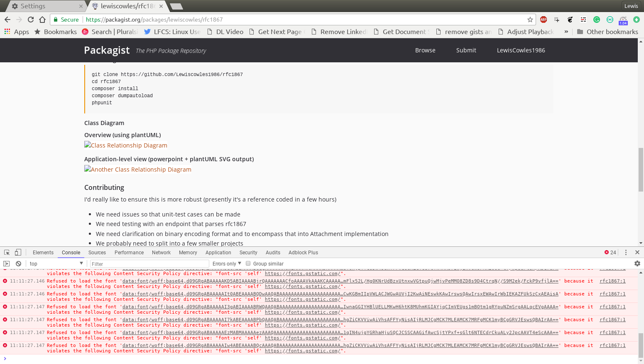The image size is (644, 364).
Task: Switch to the Security tab
Action: pyautogui.click(x=248, y=253)
